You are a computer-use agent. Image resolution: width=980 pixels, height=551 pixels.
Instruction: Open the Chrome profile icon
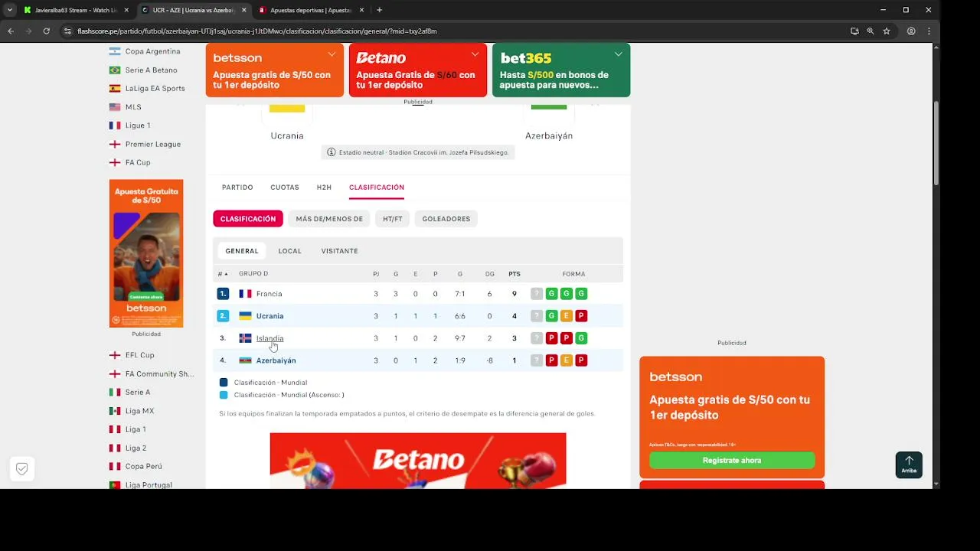coord(911,31)
